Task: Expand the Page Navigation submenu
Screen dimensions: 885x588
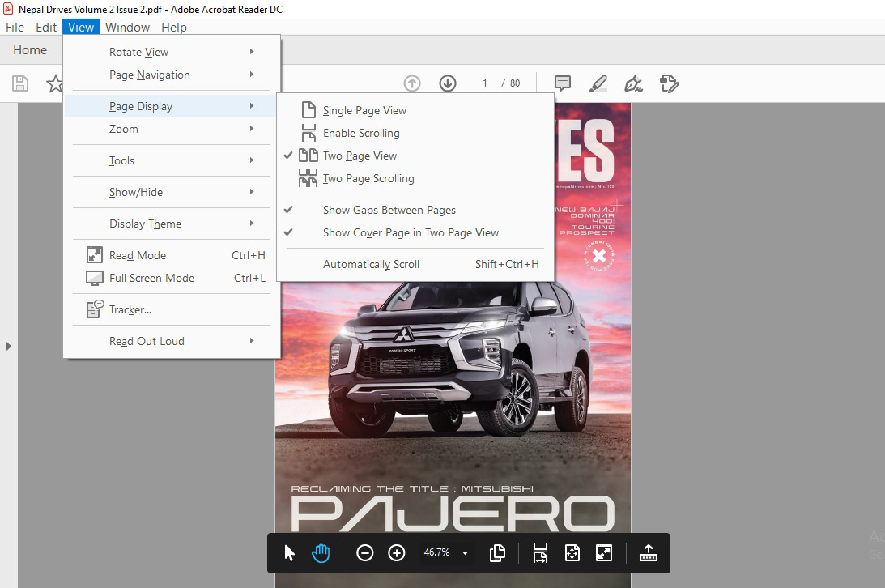Action: click(x=172, y=75)
